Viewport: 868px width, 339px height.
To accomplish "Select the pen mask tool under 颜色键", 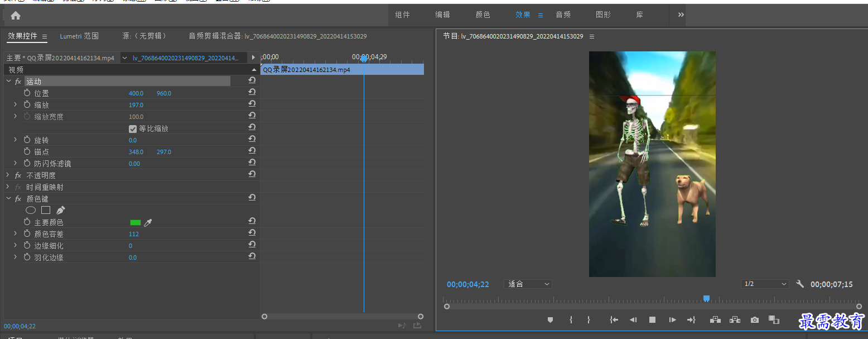I will pyautogui.click(x=61, y=211).
